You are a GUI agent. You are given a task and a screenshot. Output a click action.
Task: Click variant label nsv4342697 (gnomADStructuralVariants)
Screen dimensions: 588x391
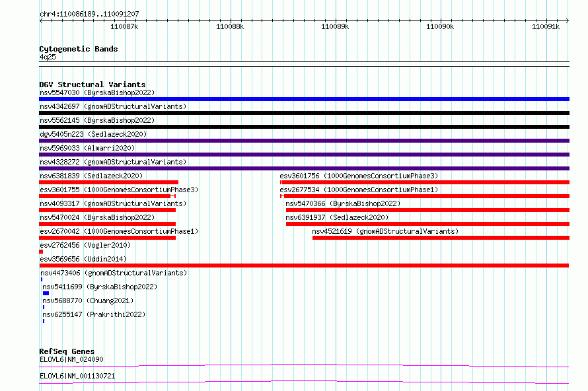click(113, 106)
